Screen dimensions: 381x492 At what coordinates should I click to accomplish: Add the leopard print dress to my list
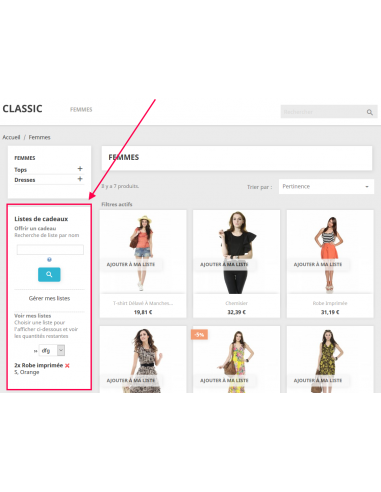[x=131, y=380]
